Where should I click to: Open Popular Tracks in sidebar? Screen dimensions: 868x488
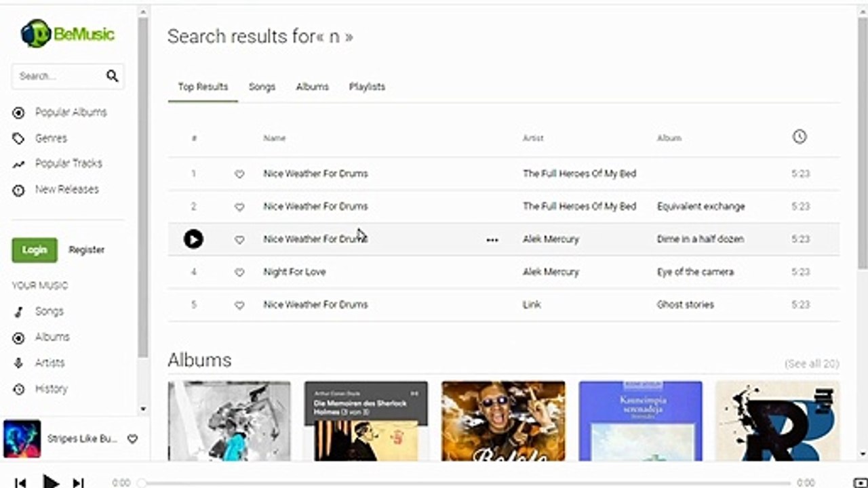(x=68, y=163)
